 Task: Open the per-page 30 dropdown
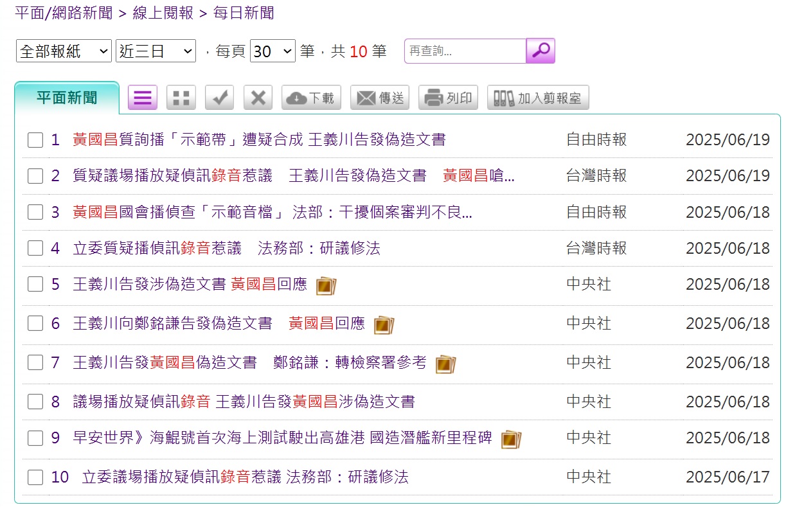pos(272,51)
